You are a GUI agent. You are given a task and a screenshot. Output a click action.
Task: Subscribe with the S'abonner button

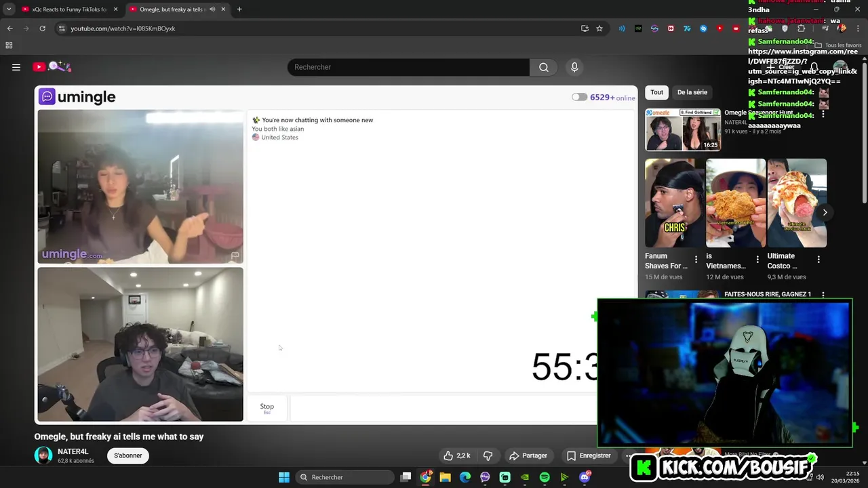[x=128, y=455]
